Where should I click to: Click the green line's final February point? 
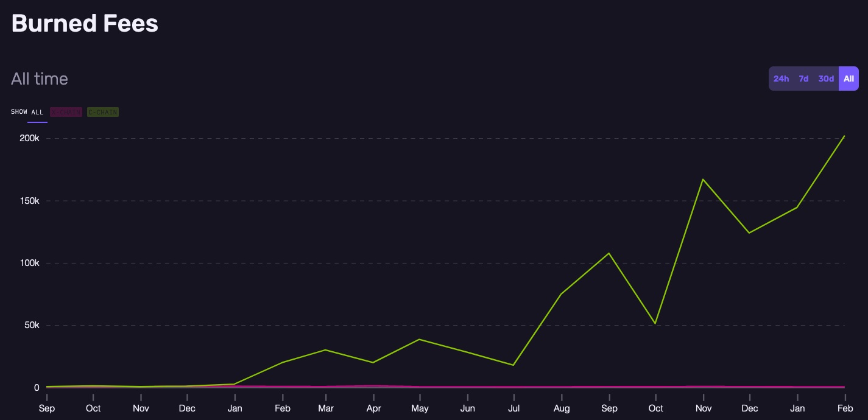[844, 136]
